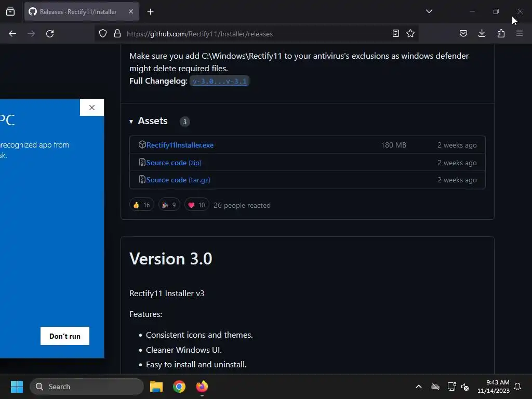Download Source code (zip)
This screenshot has height=399, width=532.
click(x=174, y=163)
